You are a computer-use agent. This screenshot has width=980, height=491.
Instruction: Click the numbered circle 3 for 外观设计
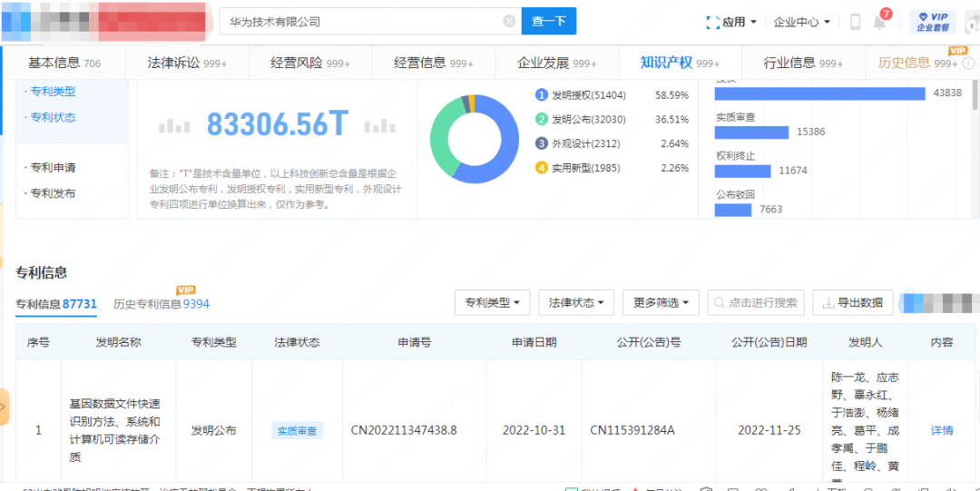coord(541,144)
